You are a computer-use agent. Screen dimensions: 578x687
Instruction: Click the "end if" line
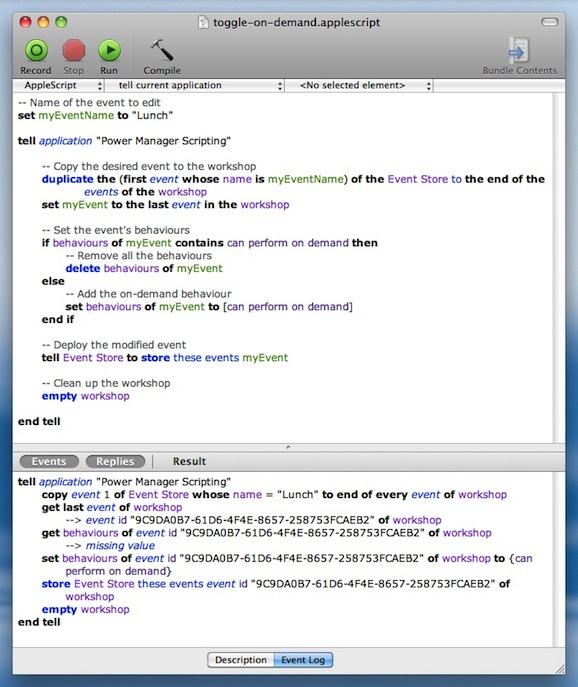[58, 320]
